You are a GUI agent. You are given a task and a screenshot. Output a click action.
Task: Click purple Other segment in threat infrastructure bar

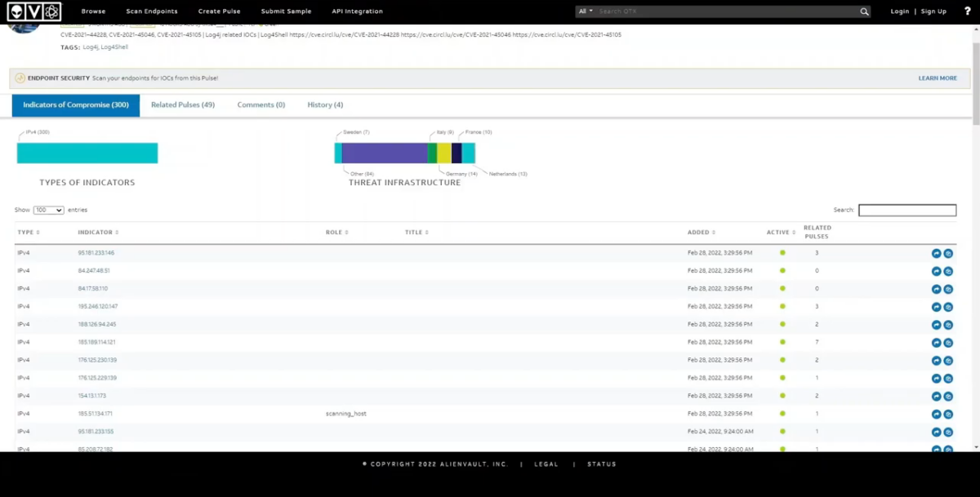click(384, 153)
